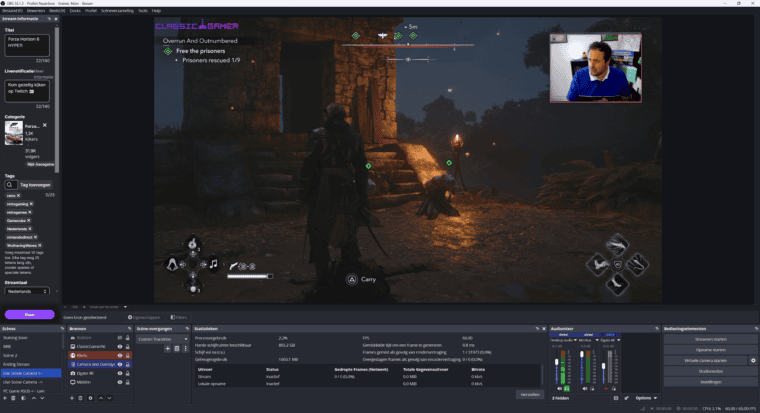This screenshot has width=760, height=413.
Task: Remove the scene transition with trash icon
Action: [176, 348]
